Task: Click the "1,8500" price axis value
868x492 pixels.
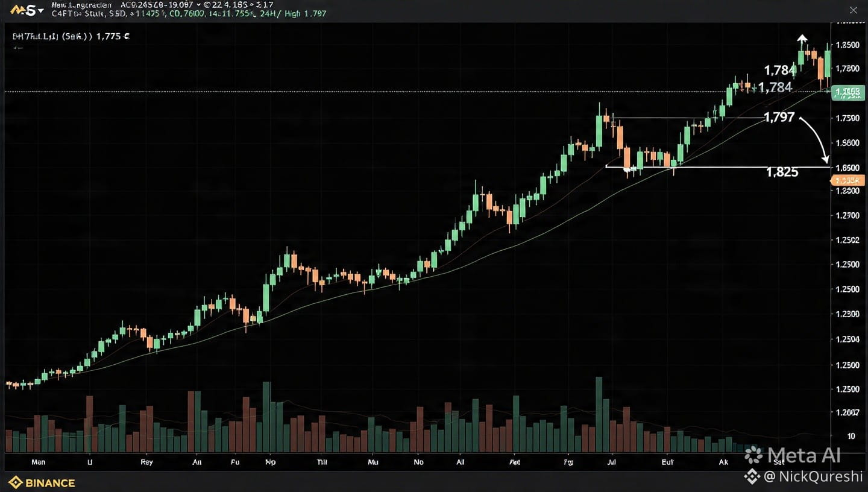Action: [x=848, y=45]
